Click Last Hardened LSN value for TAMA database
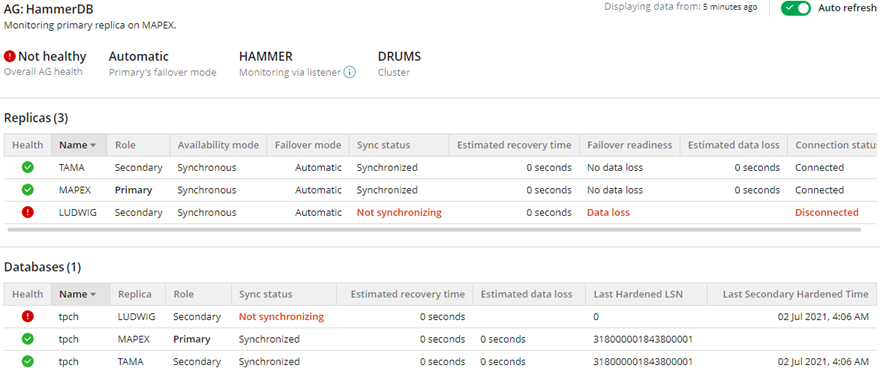The height and width of the screenshot is (368, 880). pos(643,361)
